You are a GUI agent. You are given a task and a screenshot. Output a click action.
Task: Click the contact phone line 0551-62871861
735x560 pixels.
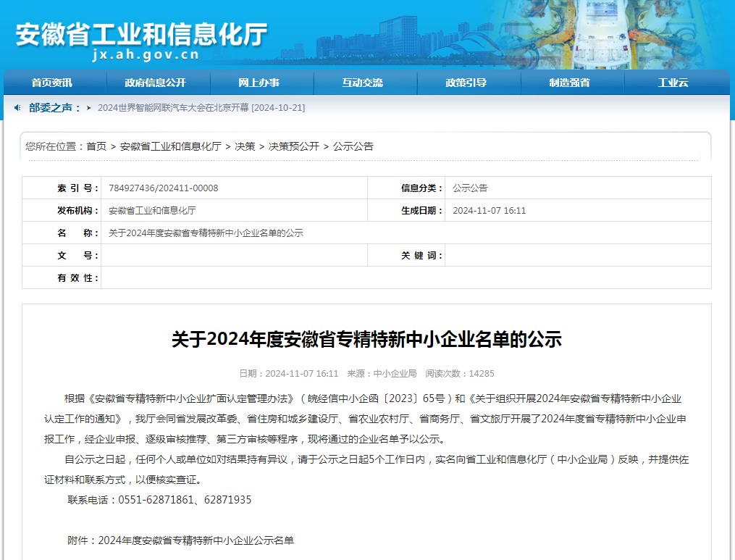click(159, 500)
